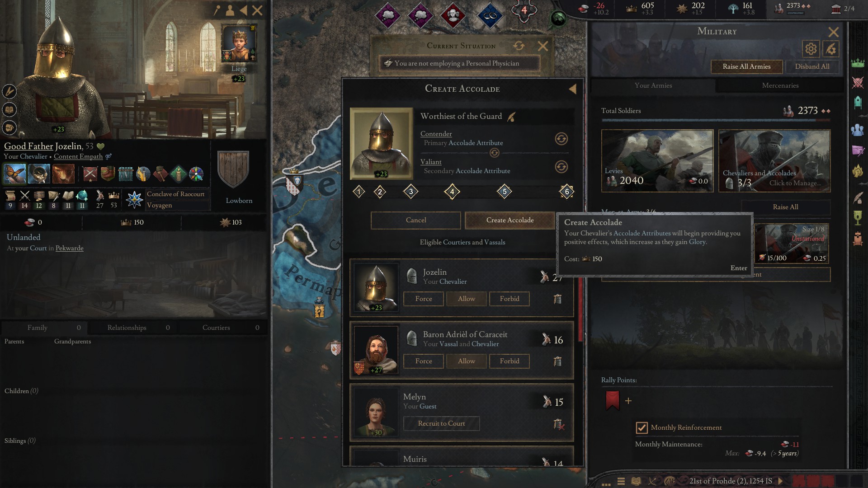This screenshot has width=868, height=488.
Task: Follow the Pekwarde location link
Action: click(x=69, y=248)
